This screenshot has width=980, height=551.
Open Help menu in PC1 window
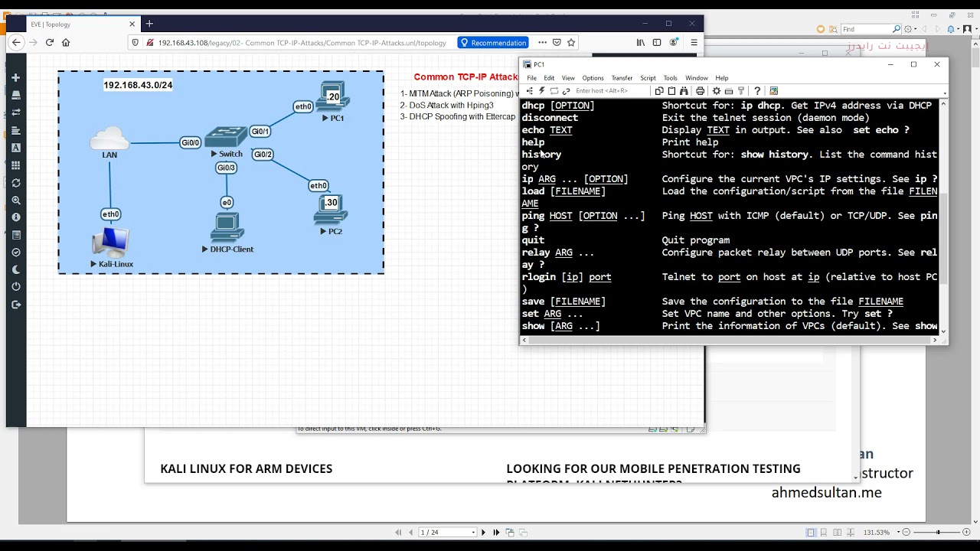722,78
